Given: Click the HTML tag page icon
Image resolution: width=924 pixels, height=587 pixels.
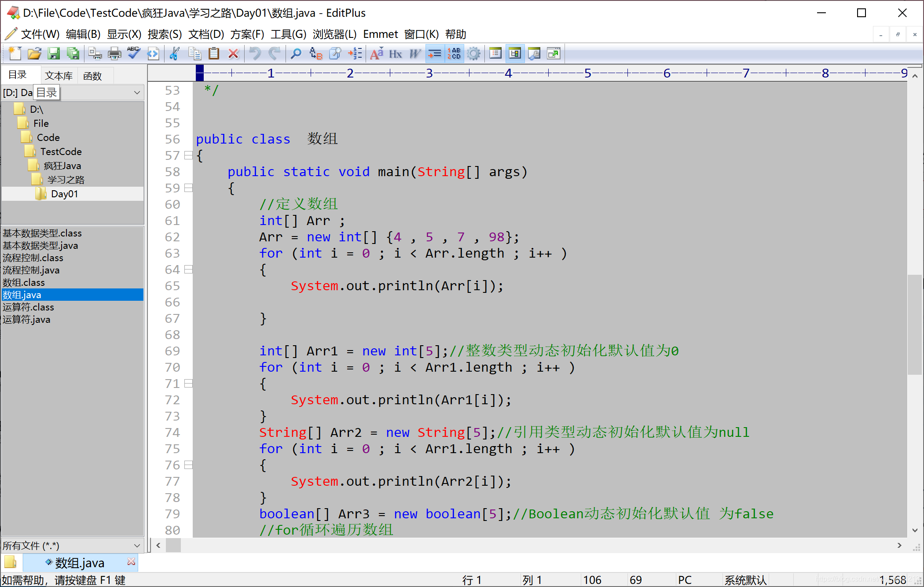Looking at the screenshot, I should pos(153,54).
